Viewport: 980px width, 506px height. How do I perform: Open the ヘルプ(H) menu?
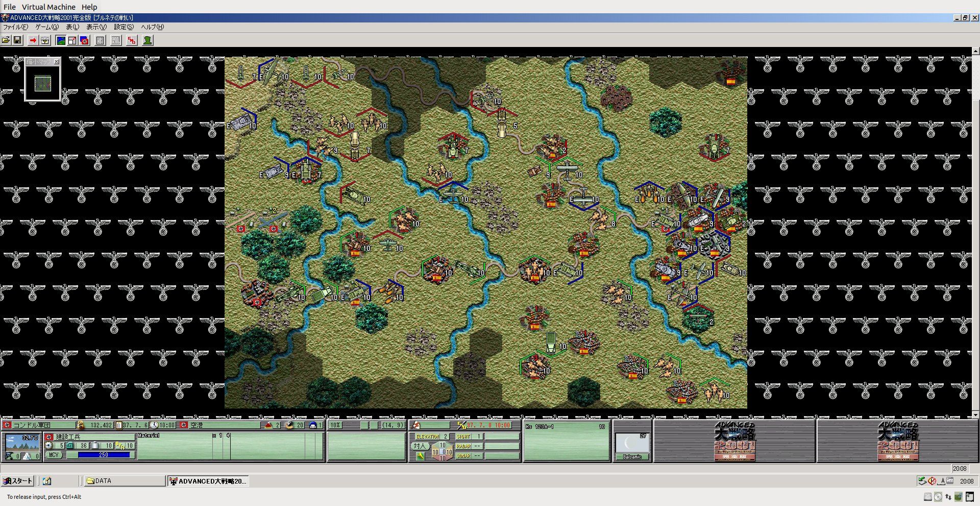coord(153,27)
